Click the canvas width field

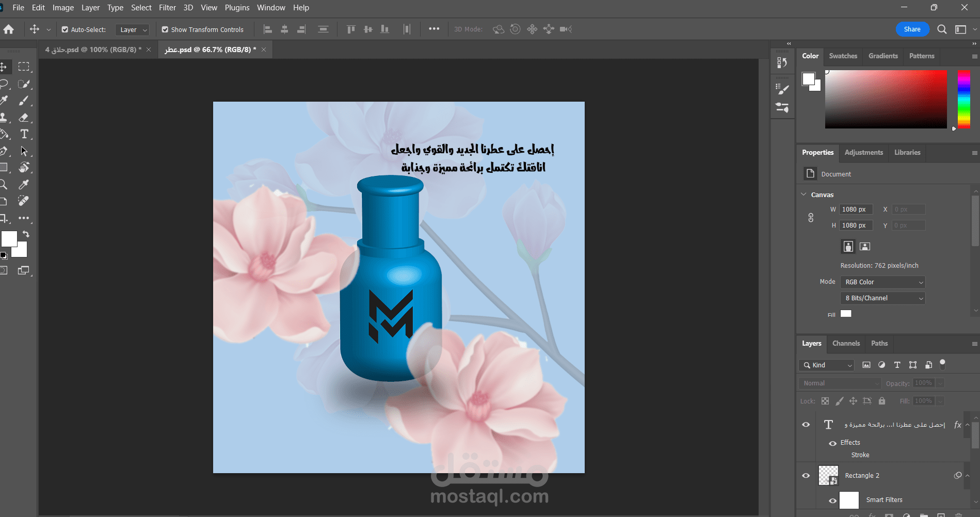click(x=856, y=209)
